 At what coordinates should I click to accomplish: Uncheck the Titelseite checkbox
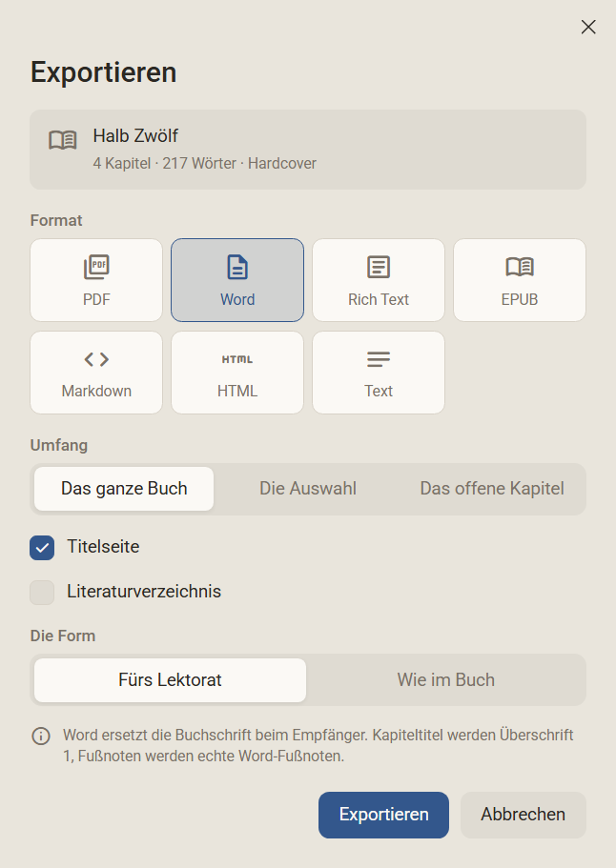(42, 548)
